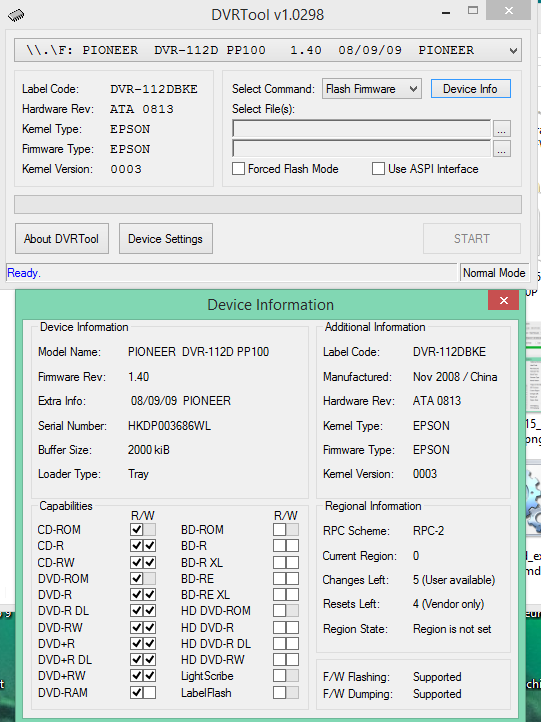The width and height of the screenshot is (541, 722).
Task: Open Device Info button
Action: (x=471, y=89)
